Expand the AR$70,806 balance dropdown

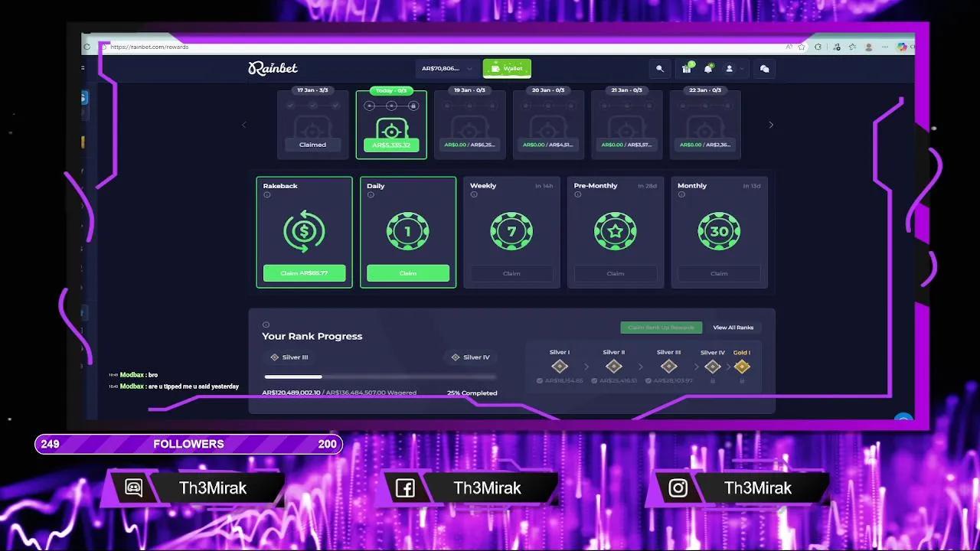(x=447, y=69)
